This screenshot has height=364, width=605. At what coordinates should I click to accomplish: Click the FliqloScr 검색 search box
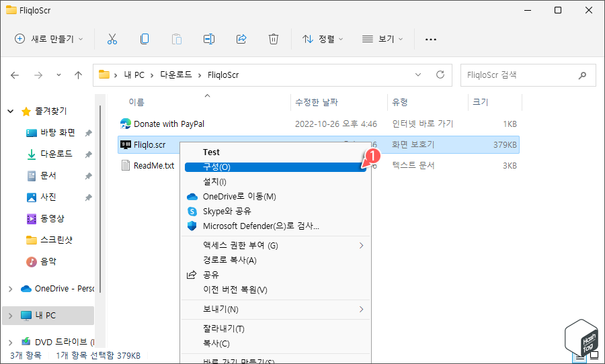tap(528, 75)
